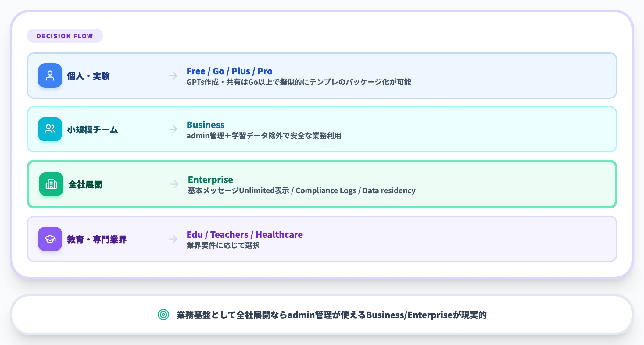Viewport: 644px width, 345px height.
Task: Click the arrow in the 教育・専門業界 row
Action: click(x=173, y=239)
